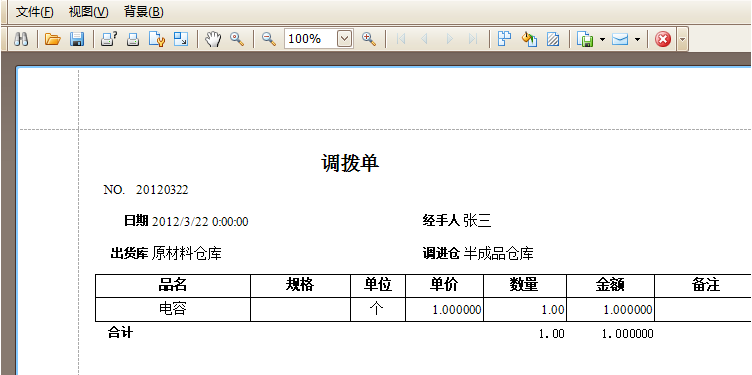Click the zoom in icon
This screenshot has height=375, width=752.
369,39
